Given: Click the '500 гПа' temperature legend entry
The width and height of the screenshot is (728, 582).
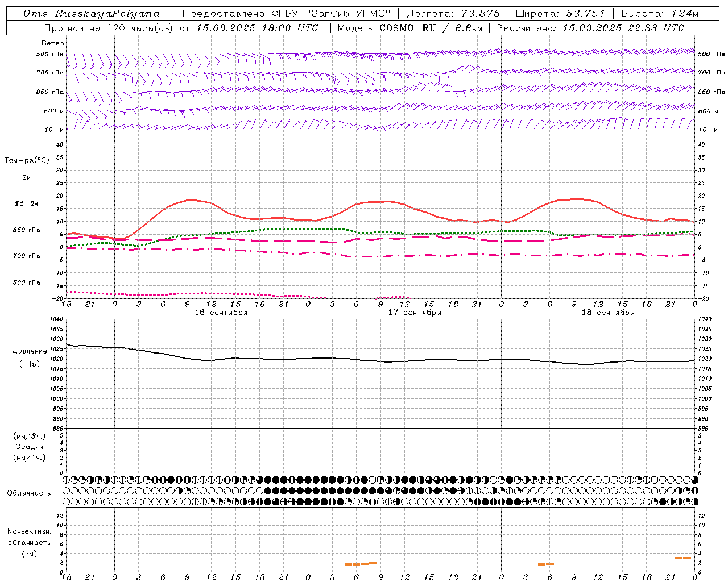Looking at the screenshot, I should (26, 282).
